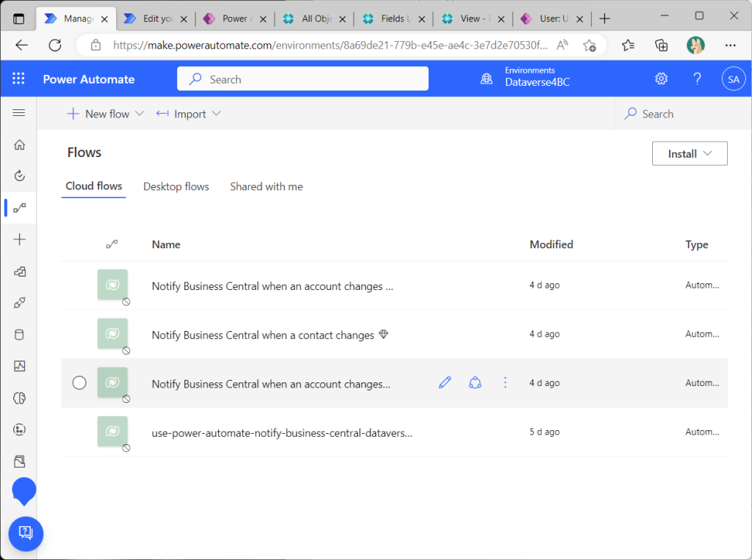
Task: Open Power Automate settings gear
Action: point(661,79)
